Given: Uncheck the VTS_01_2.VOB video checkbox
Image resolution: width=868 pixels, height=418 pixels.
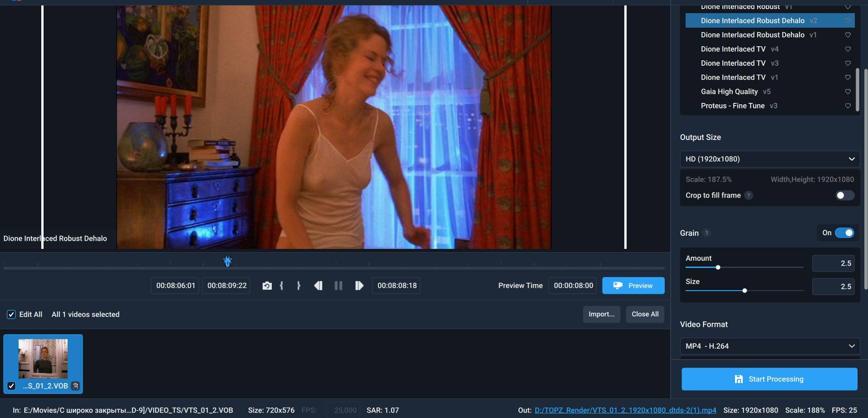Looking at the screenshot, I should point(11,386).
